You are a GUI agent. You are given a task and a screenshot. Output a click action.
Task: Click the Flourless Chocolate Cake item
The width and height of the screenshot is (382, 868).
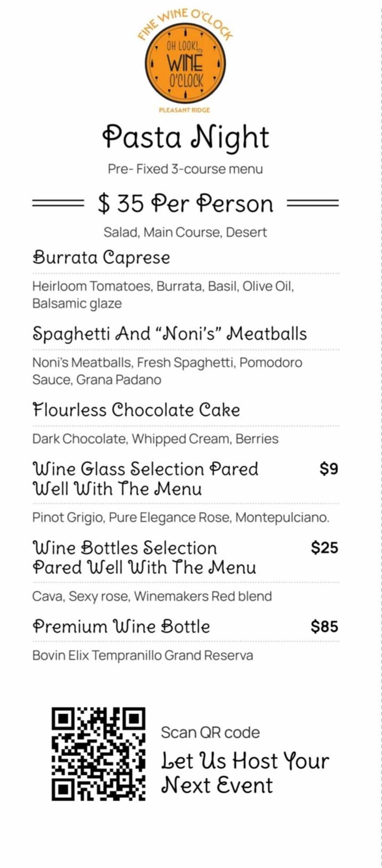point(136,410)
